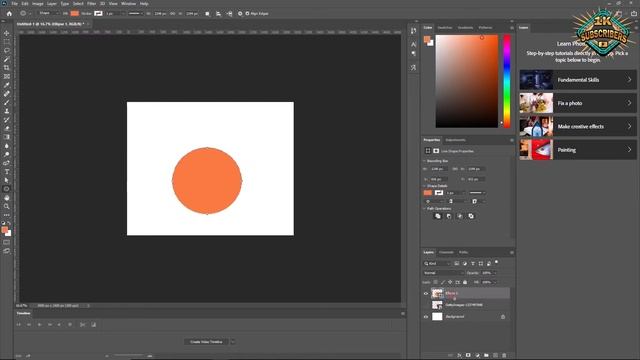Click Combine Shapes path operation icon
This screenshot has width=640, height=360.
(x=438, y=216)
